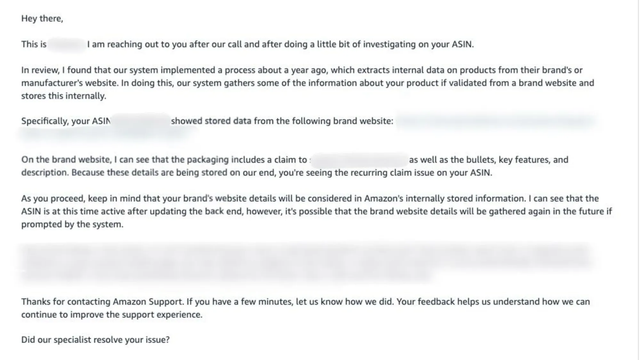Click the words "prompted by the system."
Screen dimensions: 640x360
click(72, 224)
